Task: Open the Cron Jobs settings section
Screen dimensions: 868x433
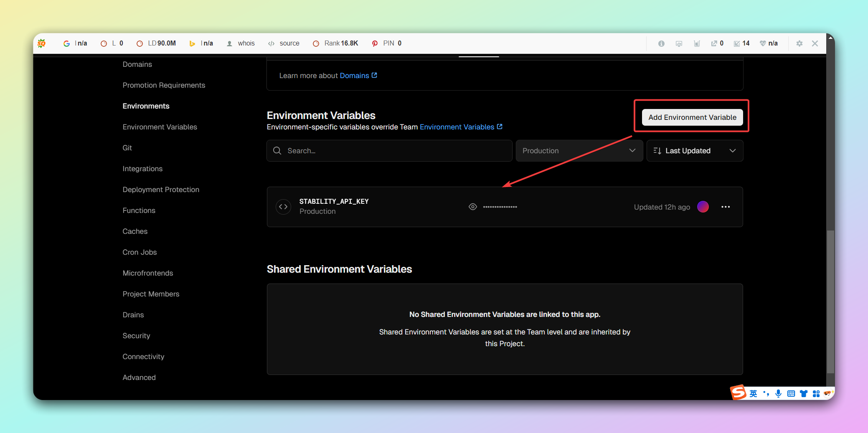Action: pyautogui.click(x=140, y=252)
